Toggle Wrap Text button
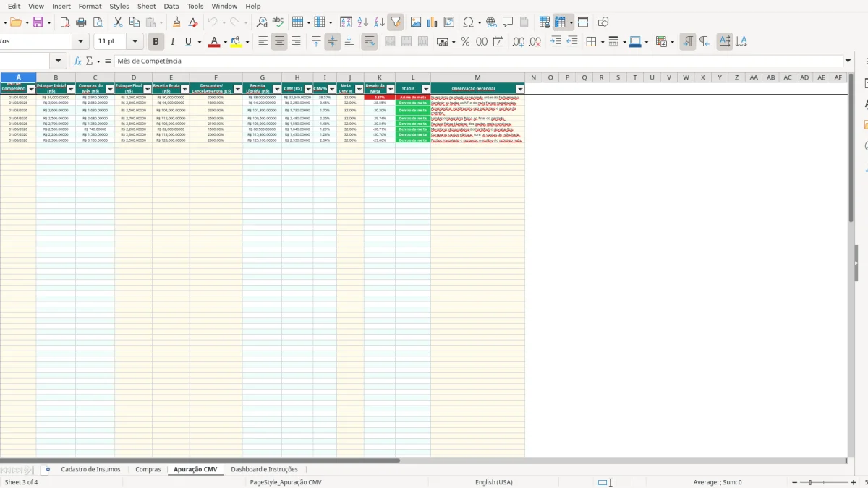Image resolution: width=868 pixels, height=488 pixels. click(x=370, y=42)
